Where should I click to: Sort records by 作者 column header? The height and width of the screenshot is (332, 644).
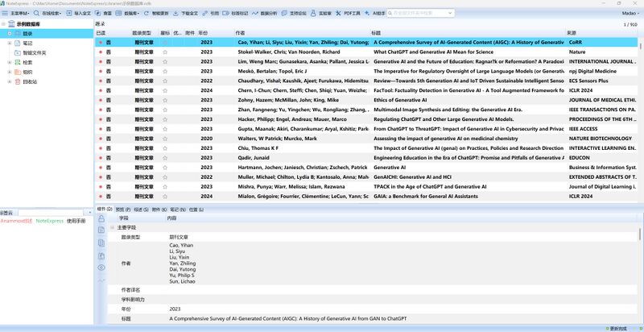coord(240,32)
